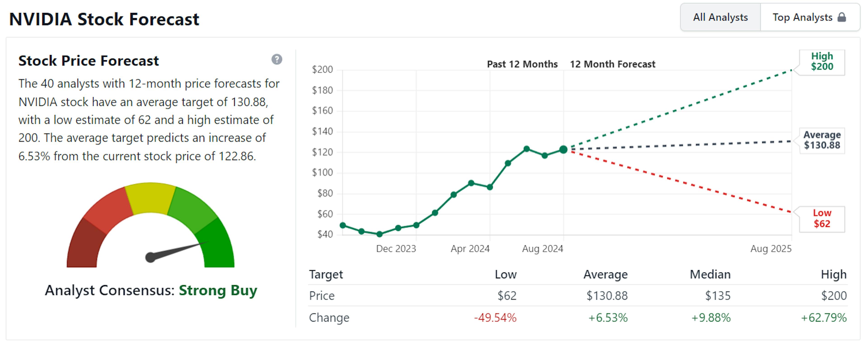The height and width of the screenshot is (346, 868).
Task: Click the +62.79% high change value
Action: click(x=823, y=318)
